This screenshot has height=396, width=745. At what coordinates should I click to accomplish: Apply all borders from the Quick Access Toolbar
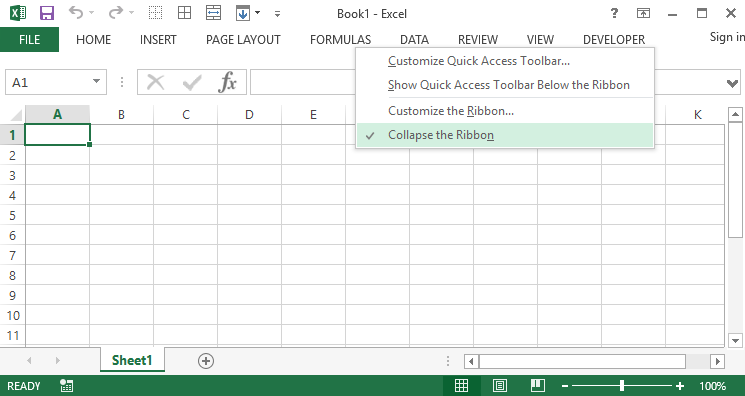184,13
